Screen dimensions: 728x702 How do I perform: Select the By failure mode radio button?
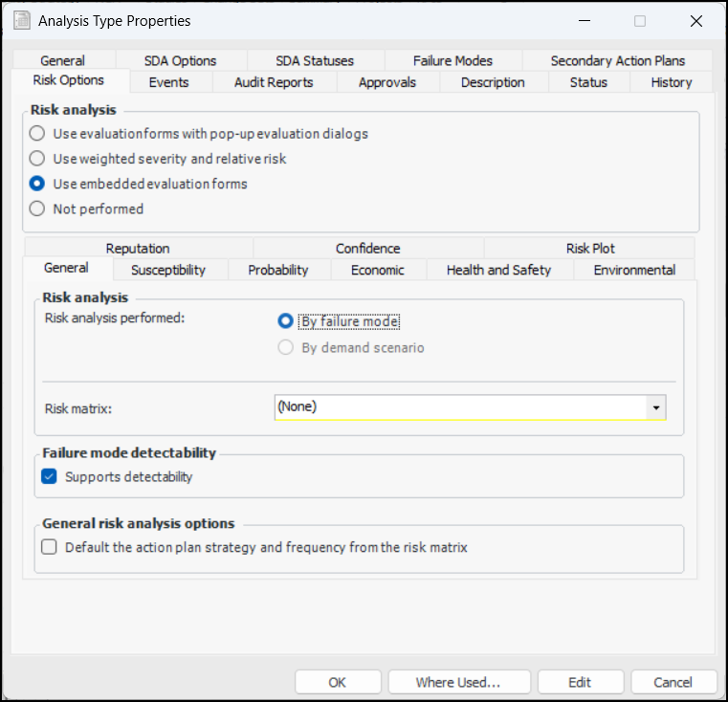[x=285, y=321]
